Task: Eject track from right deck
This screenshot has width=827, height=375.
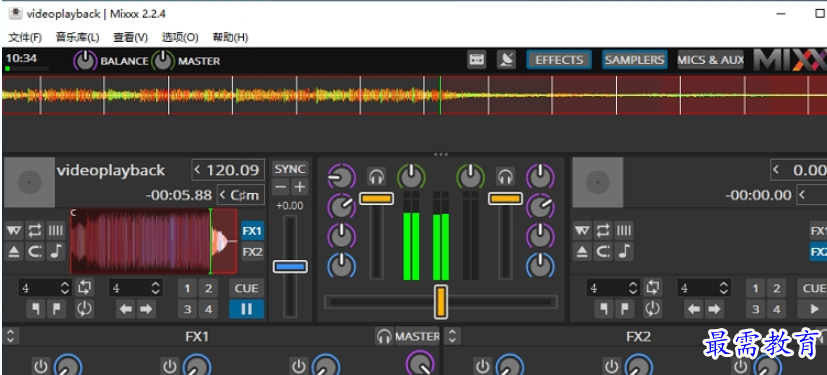Action: pyautogui.click(x=582, y=252)
